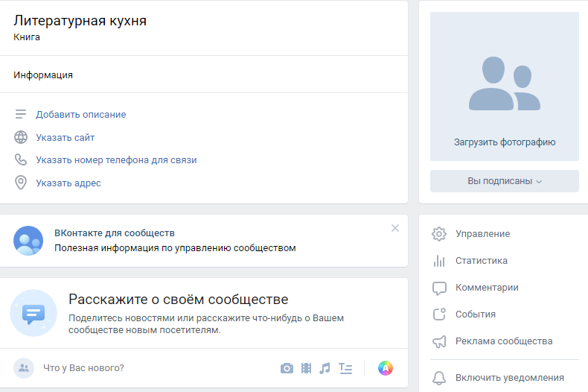Click the Комментарии speech bubble icon
This screenshot has width=588, height=392.
click(439, 288)
